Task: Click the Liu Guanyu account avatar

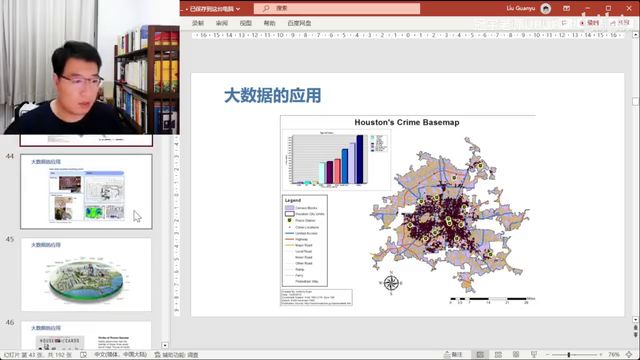Action: point(546,8)
